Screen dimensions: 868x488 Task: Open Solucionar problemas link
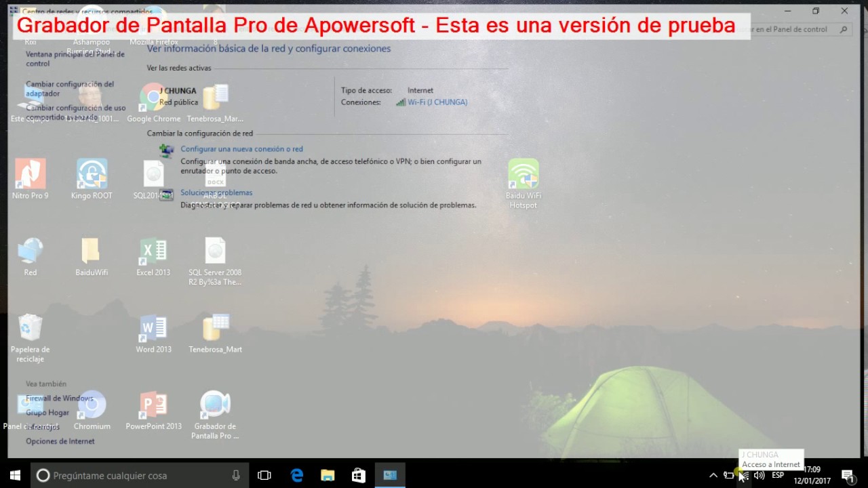click(x=216, y=192)
